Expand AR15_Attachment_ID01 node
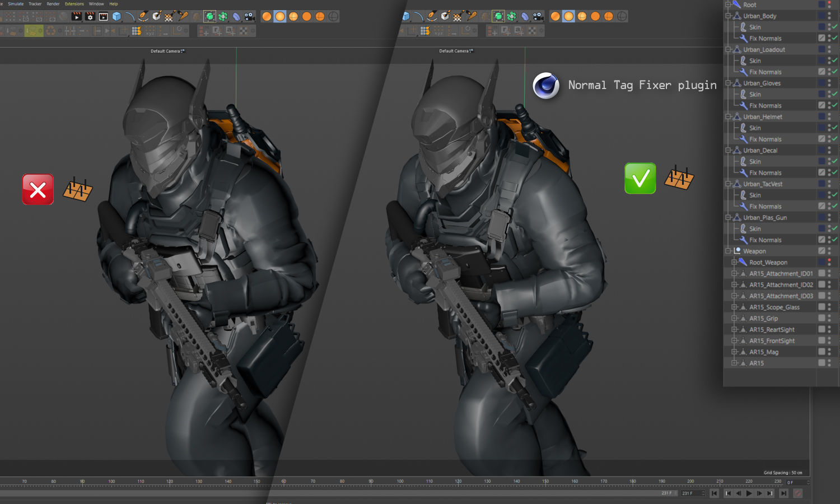 [x=734, y=273]
